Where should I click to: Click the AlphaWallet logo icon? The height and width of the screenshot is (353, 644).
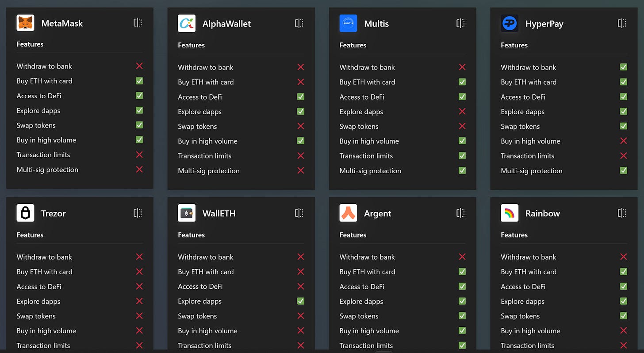pos(187,23)
